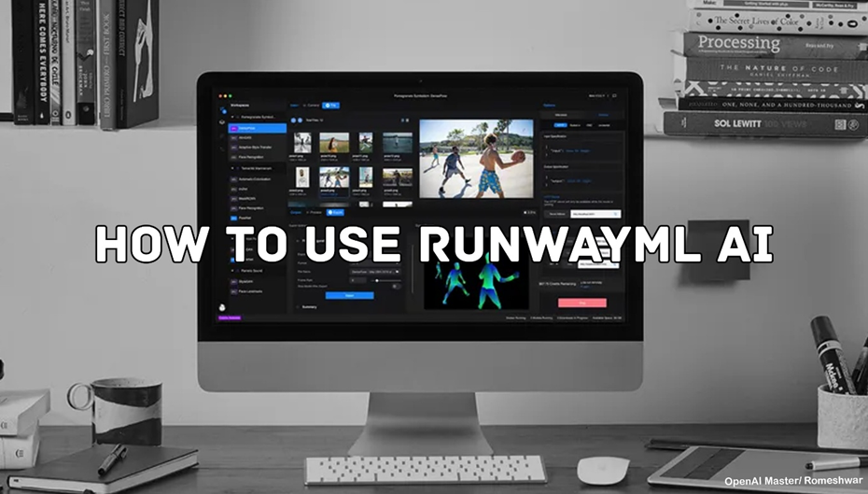This screenshot has height=494, width=868.
Task: Select the OSC protocol tab
Action: pyautogui.click(x=589, y=125)
